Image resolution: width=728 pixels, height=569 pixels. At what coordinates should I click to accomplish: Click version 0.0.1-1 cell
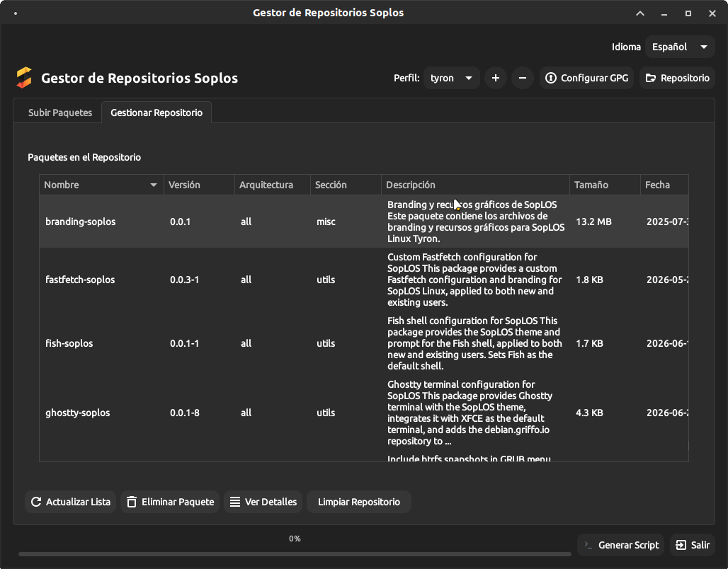click(x=184, y=343)
